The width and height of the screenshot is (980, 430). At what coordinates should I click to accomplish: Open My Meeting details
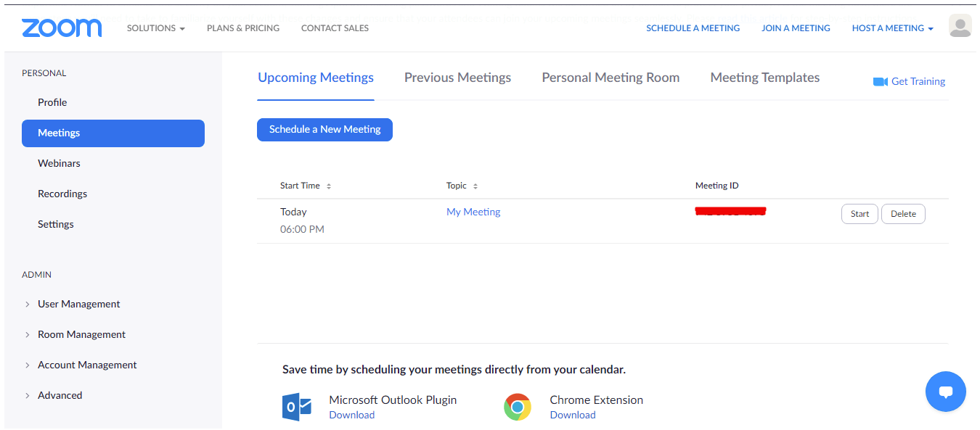pyautogui.click(x=473, y=211)
